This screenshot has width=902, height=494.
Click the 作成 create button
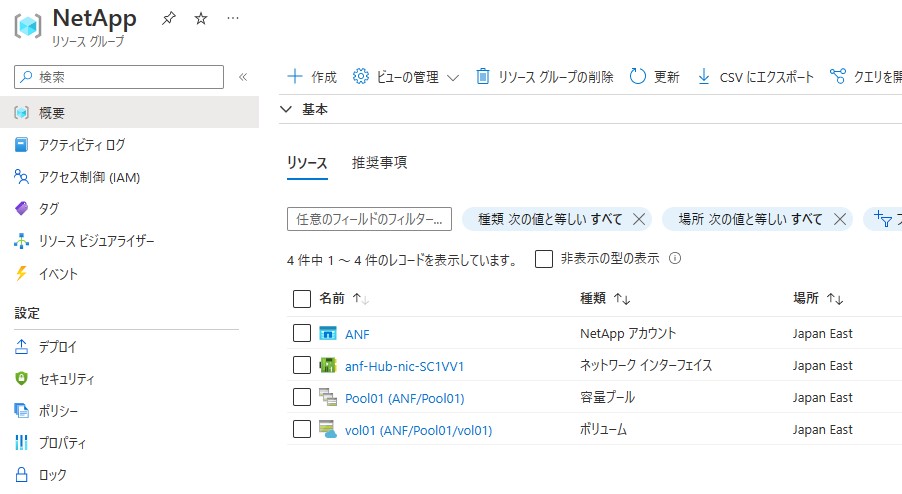(x=312, y=76)
